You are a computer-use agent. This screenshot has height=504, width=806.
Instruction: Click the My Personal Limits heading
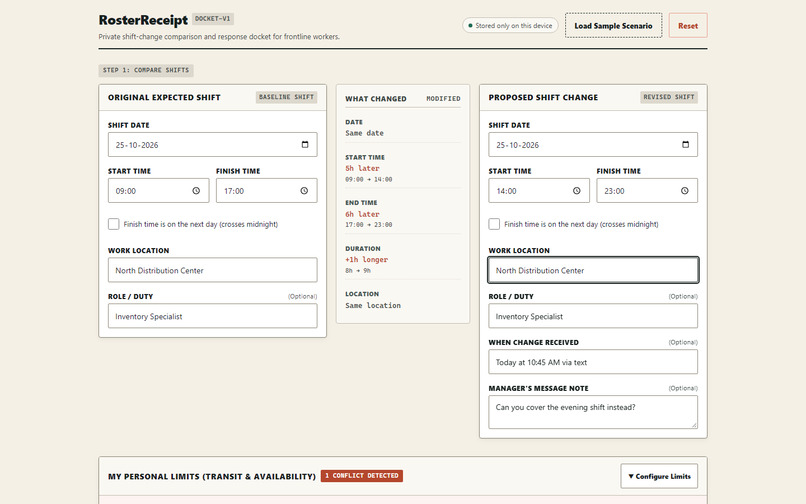point(212,477)
